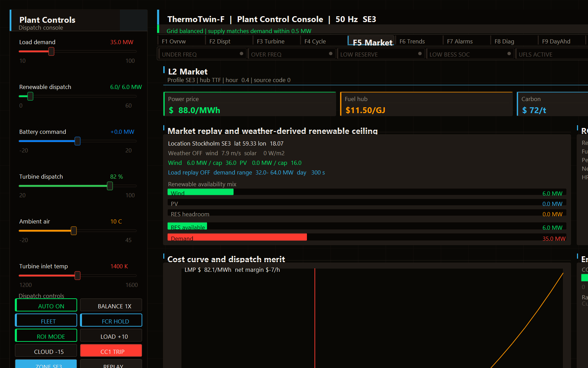This screenshot has width=588, height=368.
Task: Click the LOAD +10 button
Action: coord(111,336)
